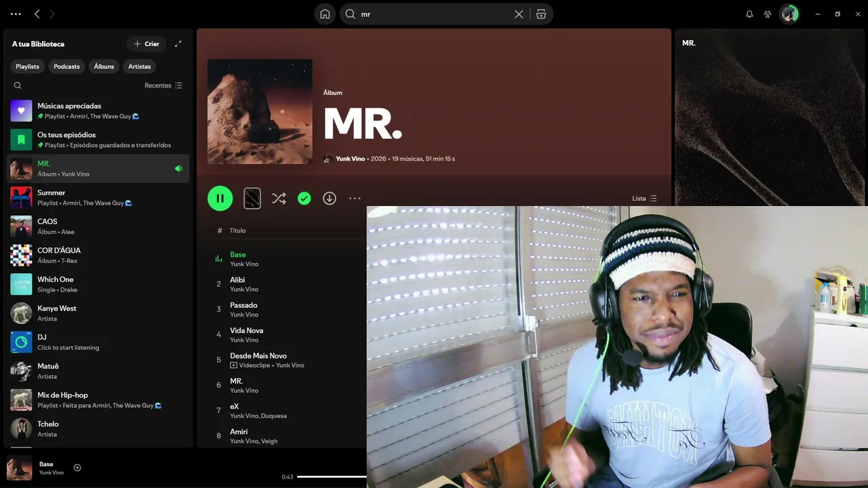
Task: Open Veigh artist link on Amiri
Action: point(269,441)
